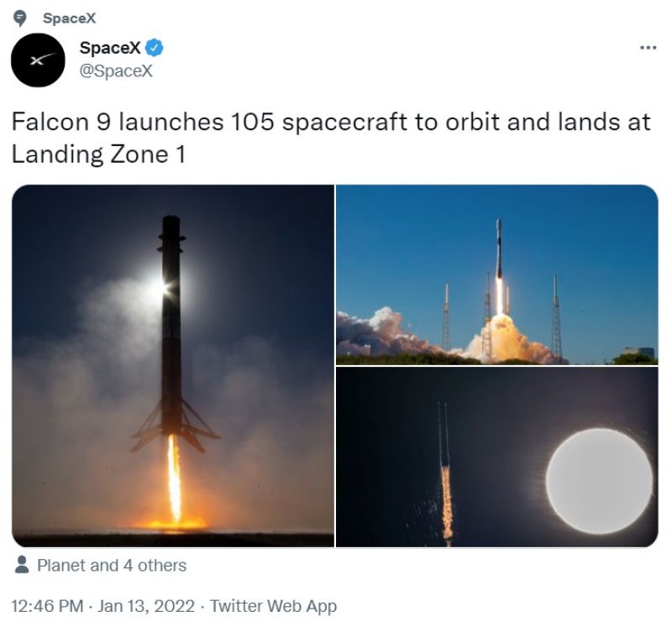672x622 pixels.
Task: Click the Jan 13, 2022 date
Action: click(x=146, y=605)
